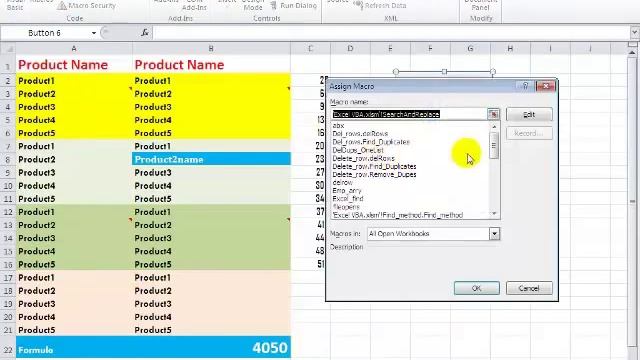Click the Assign Macro help question mark
The height and width of the screenshot is (360, 640).
tap(525, 86)
